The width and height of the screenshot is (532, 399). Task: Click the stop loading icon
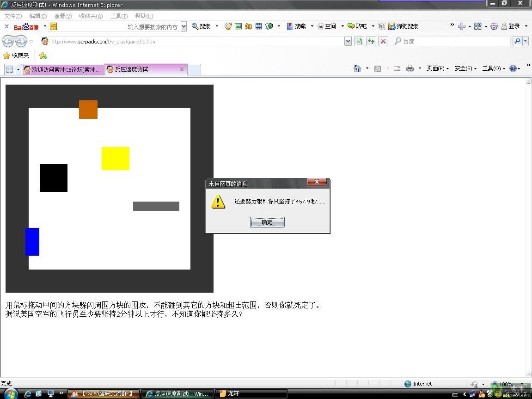tap(383, 41)
